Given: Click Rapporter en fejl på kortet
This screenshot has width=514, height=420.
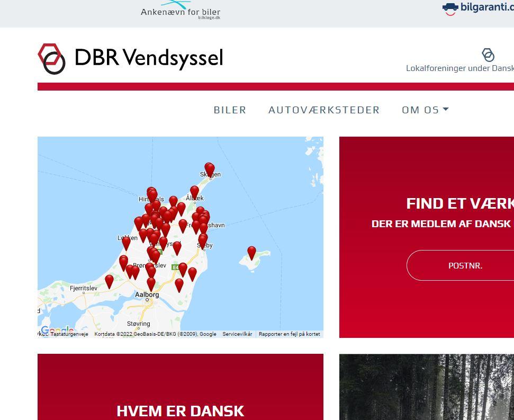Looking at the screenshot, I should point(289,334).
